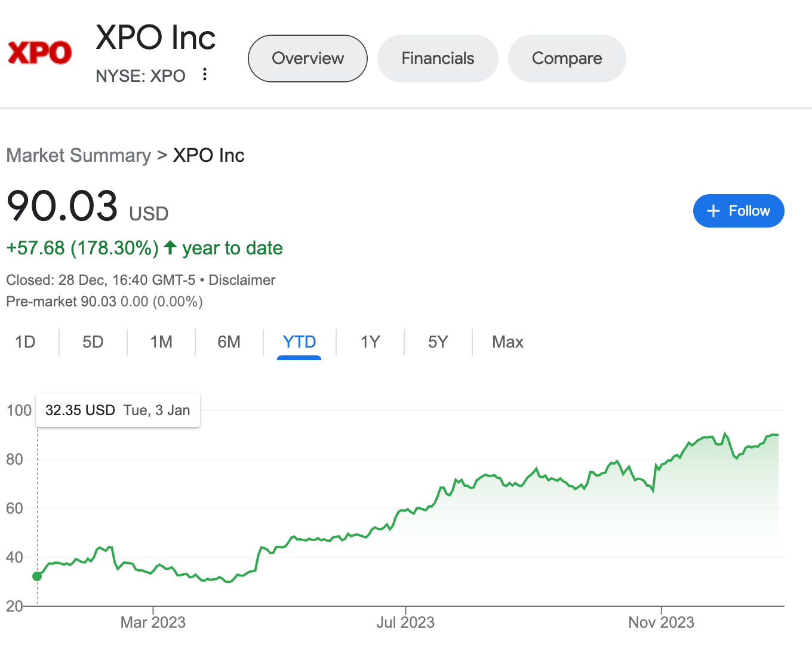Open the Disclaimer link

(x=242, y=280)
